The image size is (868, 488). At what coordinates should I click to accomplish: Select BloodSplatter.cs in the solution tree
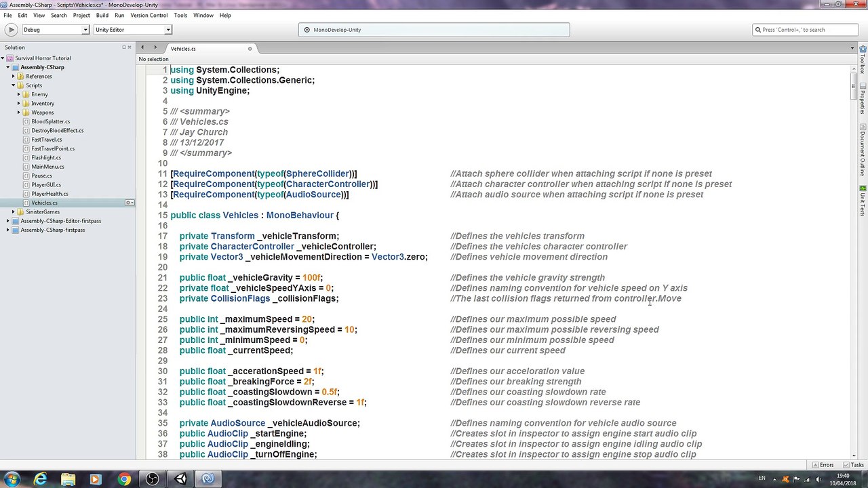pos(50,121)
